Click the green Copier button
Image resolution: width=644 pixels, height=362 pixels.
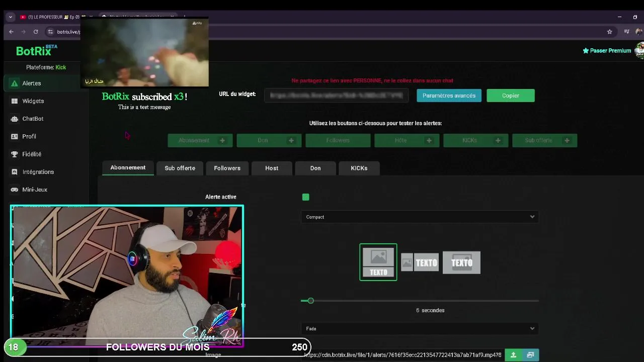pos(510,96)
